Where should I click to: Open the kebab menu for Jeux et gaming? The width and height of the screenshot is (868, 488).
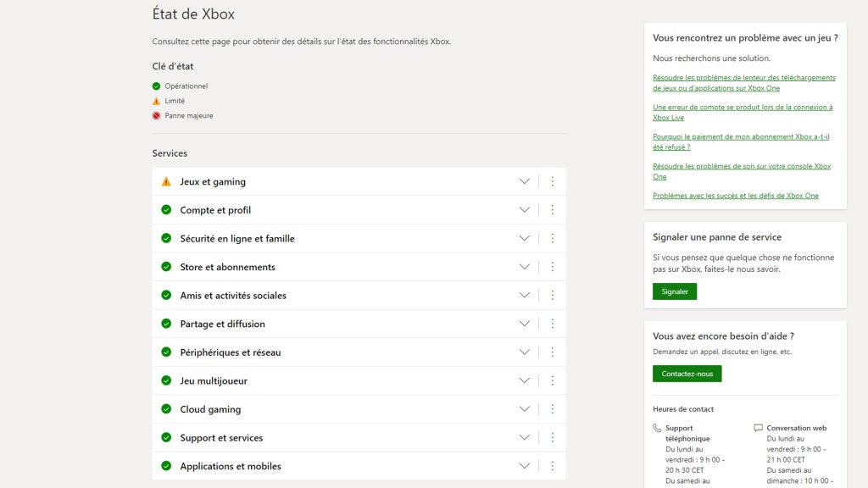(x=553, y=181)
